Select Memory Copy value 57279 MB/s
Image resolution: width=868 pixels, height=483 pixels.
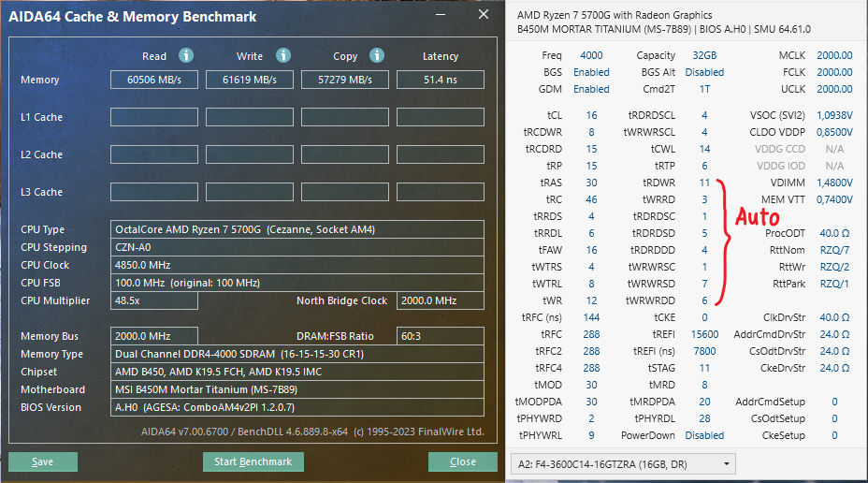point(345,80)
